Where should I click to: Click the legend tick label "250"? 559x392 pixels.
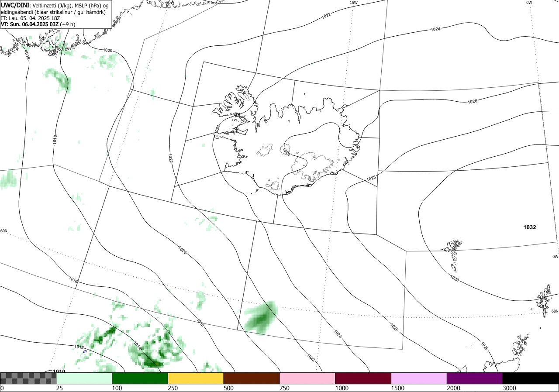(173, 388)
